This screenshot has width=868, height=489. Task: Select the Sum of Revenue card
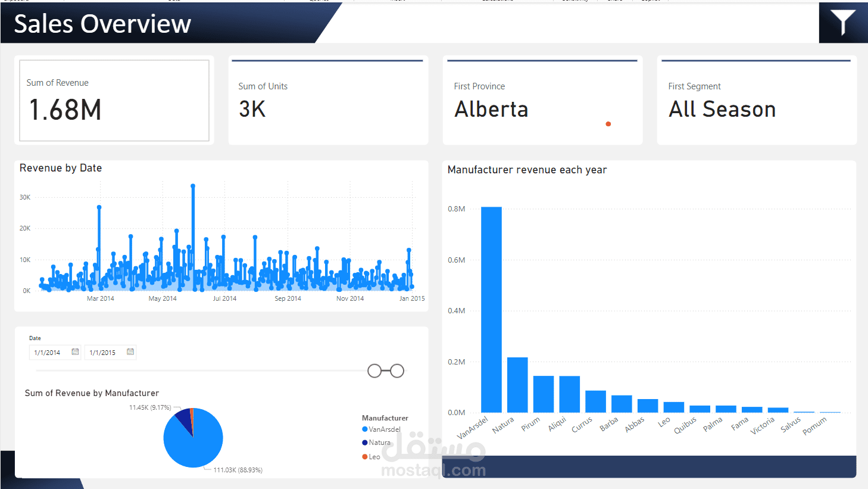[114, 100]
